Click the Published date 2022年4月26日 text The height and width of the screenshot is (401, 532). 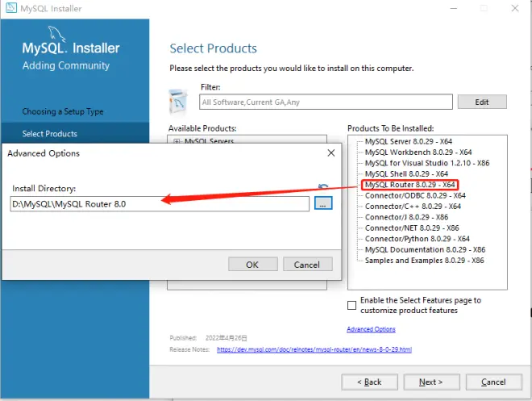click(x=226, y=338)
